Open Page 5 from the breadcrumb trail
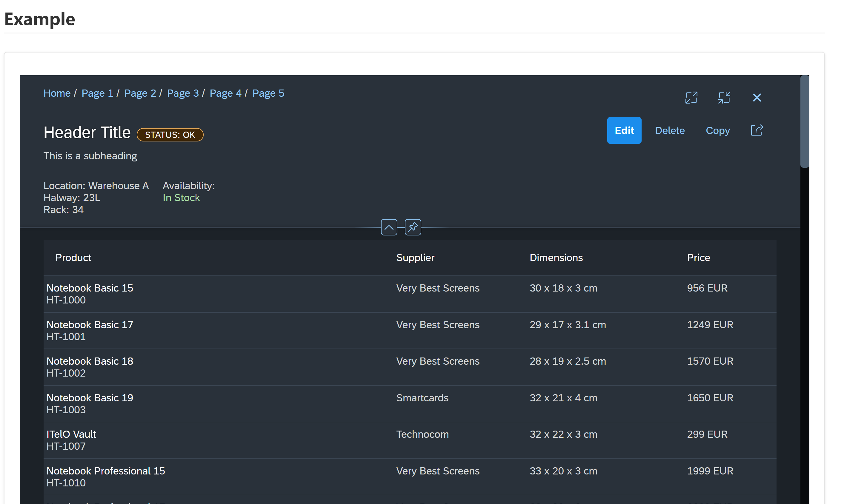The width and height of the screenshot is (844, 504). point(268,93)
